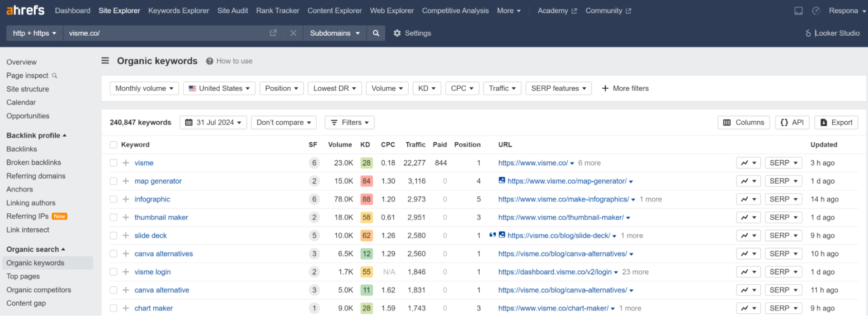Add visme keyword using plus icon
This screenshot has width=868, height=316.
click(126, 163)
